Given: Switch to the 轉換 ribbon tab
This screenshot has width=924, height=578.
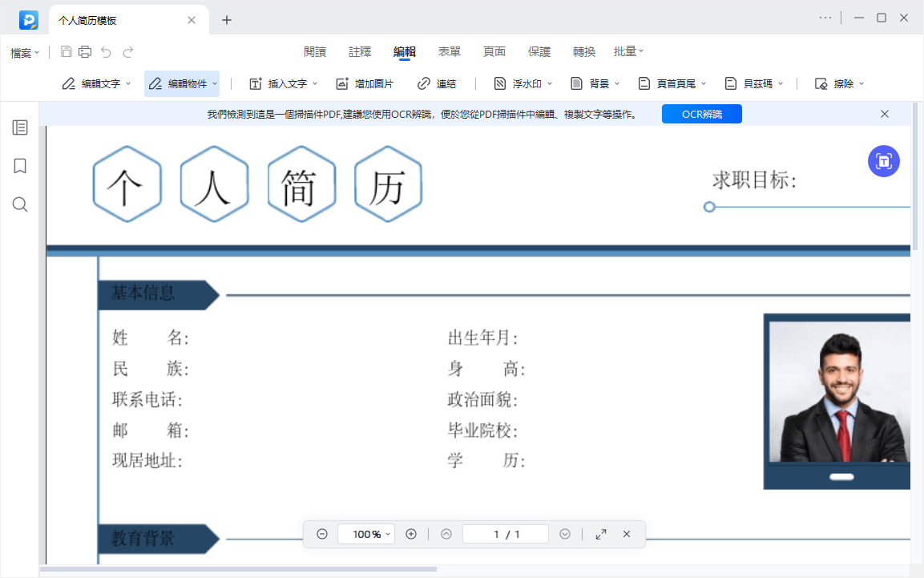Looking at the screenshot, I should [x=584, y=51].
